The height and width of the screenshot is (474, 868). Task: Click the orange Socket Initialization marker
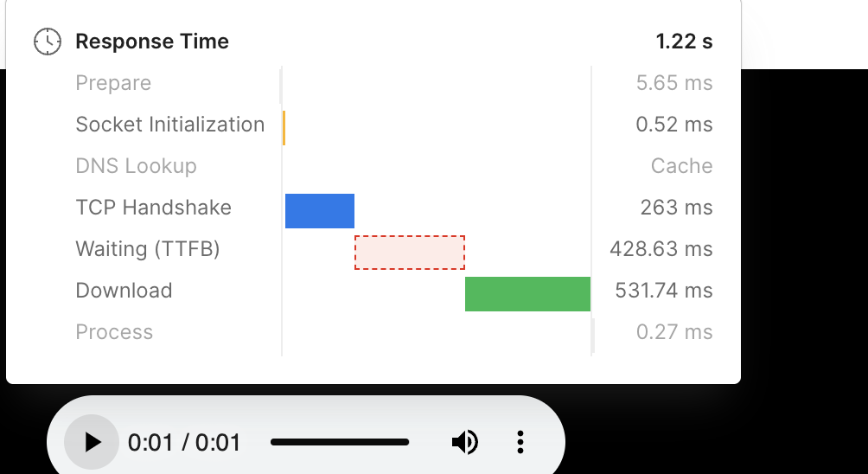[284, 128]
